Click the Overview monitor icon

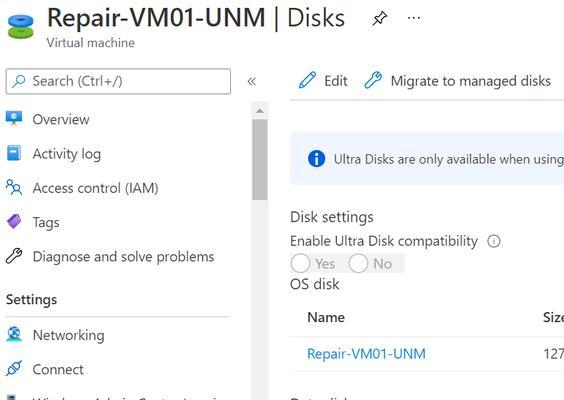(14, 119)
